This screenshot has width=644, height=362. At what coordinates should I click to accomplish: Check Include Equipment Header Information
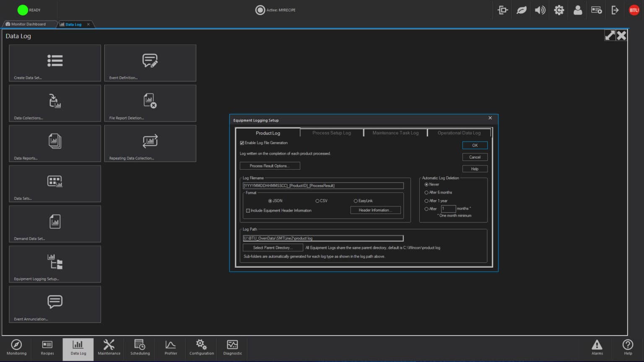[248, 211]
